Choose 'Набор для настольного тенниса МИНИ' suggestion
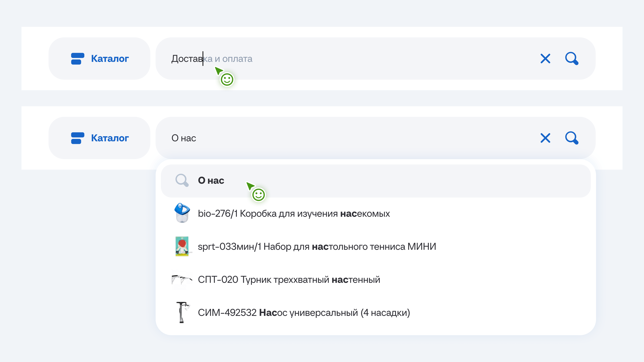Viewport: 644px width, 362px height. point(317,247)
